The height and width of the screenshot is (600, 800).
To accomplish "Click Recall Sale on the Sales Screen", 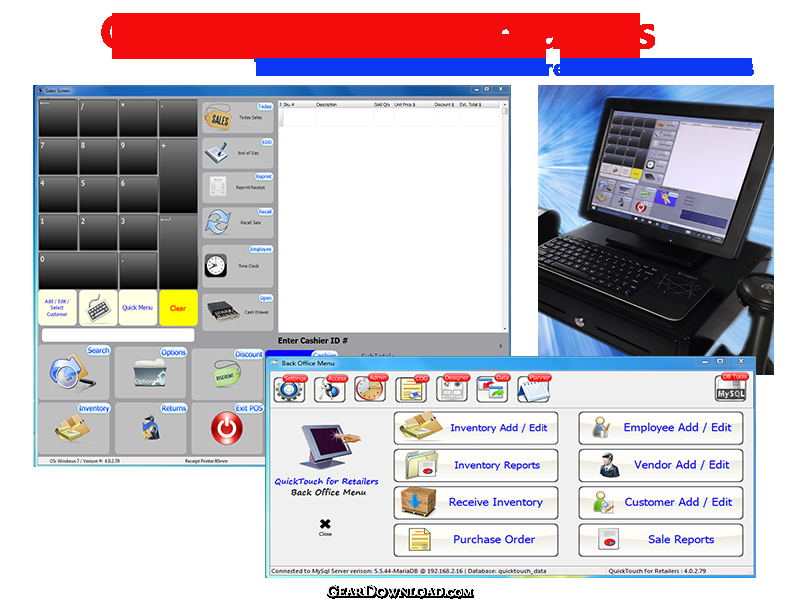I will click(x=238, y=222).
